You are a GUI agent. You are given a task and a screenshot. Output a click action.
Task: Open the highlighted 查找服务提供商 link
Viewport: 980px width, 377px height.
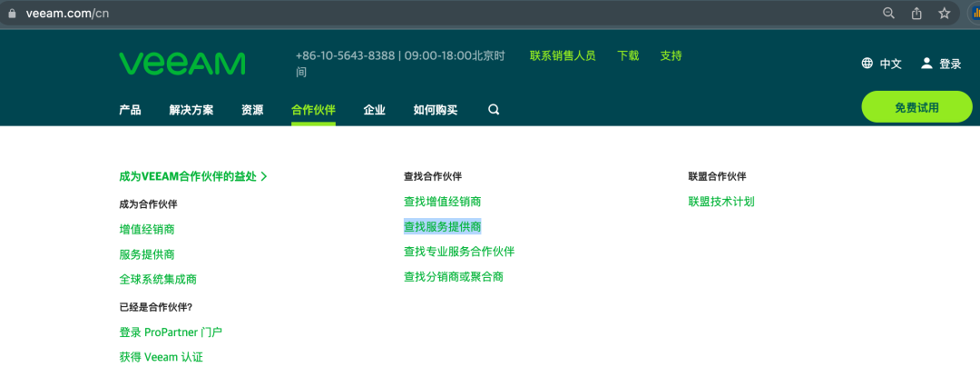pyautogui.click(x=443, y=226)
